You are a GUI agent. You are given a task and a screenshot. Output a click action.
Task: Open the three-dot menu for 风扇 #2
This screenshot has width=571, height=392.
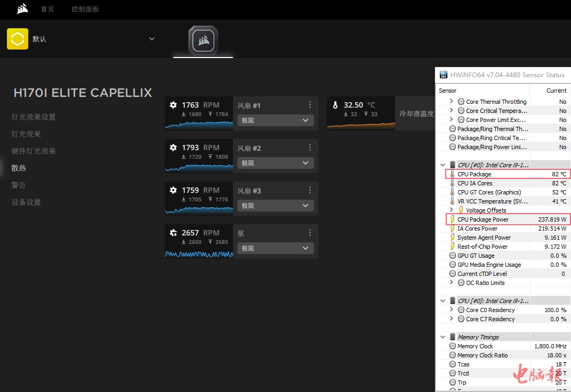310,148
